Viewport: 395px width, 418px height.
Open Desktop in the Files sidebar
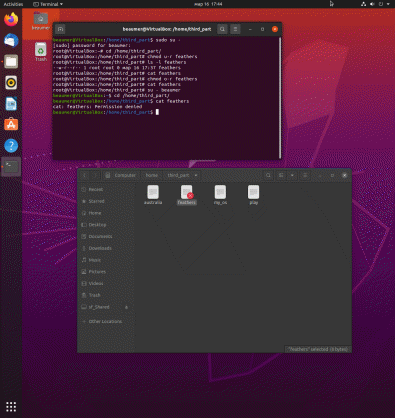(x=106, y=225)
